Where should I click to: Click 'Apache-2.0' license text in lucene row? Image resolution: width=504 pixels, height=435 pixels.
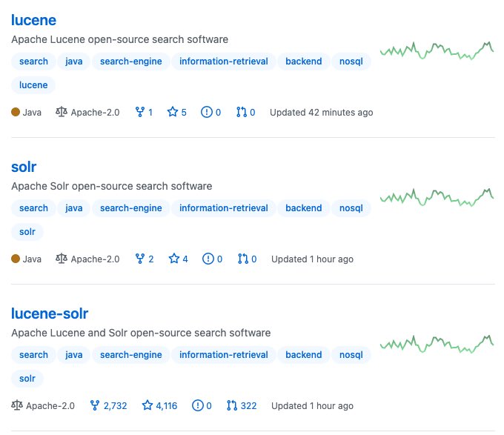[95, 113]
